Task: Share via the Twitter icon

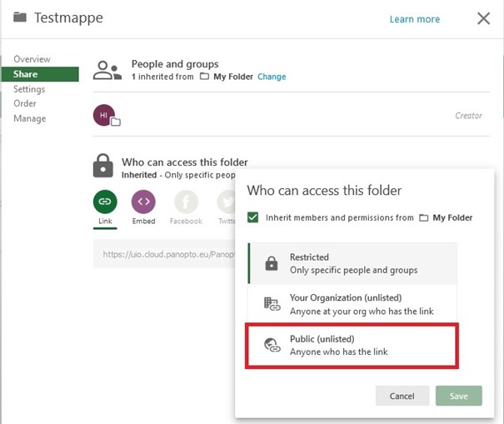Action: pos(227,202)
